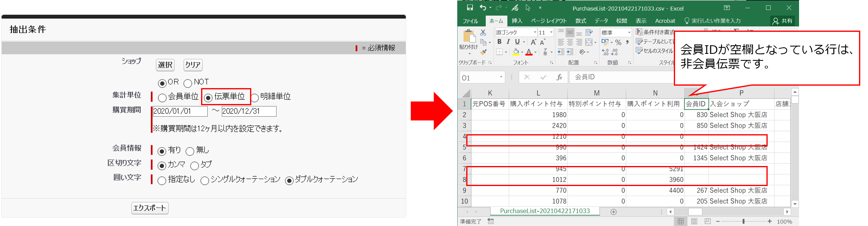Choose タブ as the delimiter character
868x226 pixels.
click(x=195, y=166)
